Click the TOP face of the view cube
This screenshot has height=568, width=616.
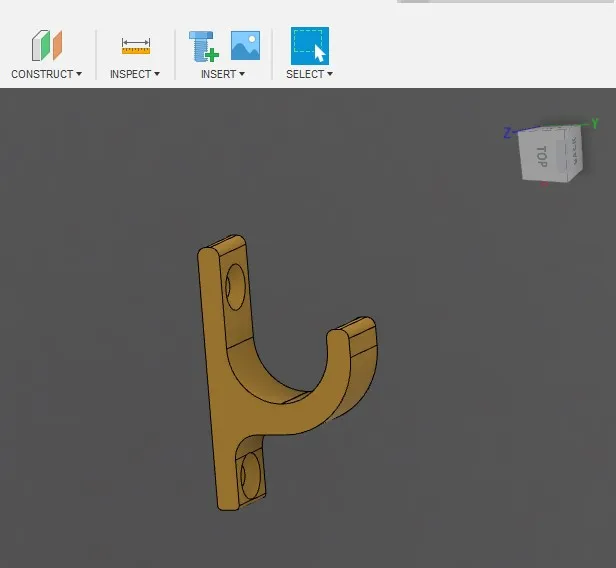(542, 156)
